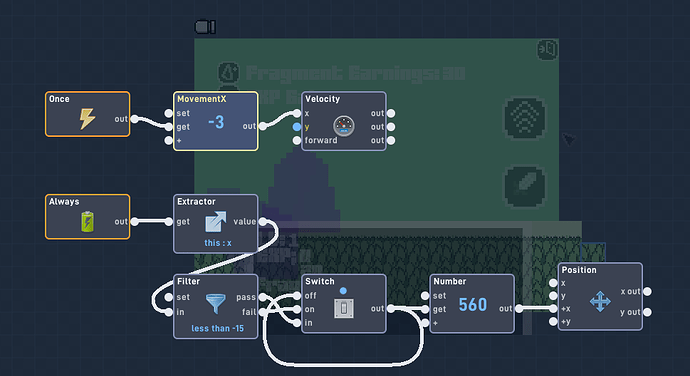The width and height of the screenshot is (690, 376).
Task: Click the Extractor value output port
Action: (x=263, y=221)
